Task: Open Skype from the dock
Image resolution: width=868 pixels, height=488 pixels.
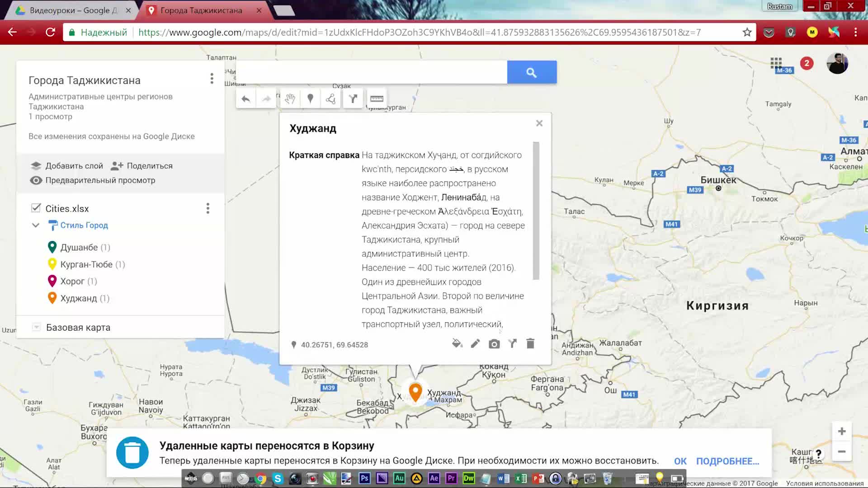Action: coord(278,478)
